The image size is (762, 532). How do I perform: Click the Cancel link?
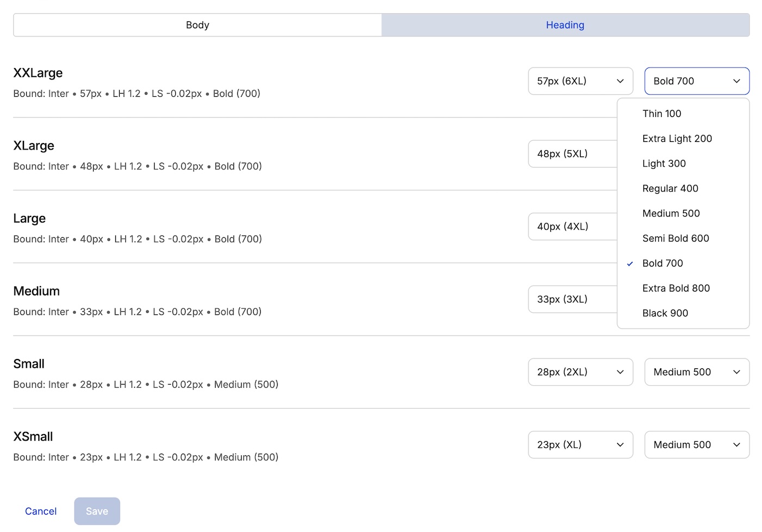tap(41, 511)
